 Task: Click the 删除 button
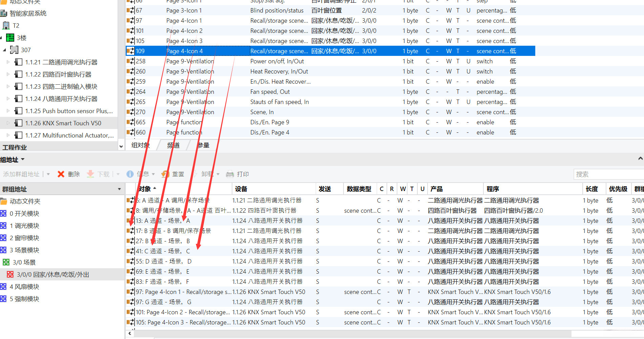[69, 174]
